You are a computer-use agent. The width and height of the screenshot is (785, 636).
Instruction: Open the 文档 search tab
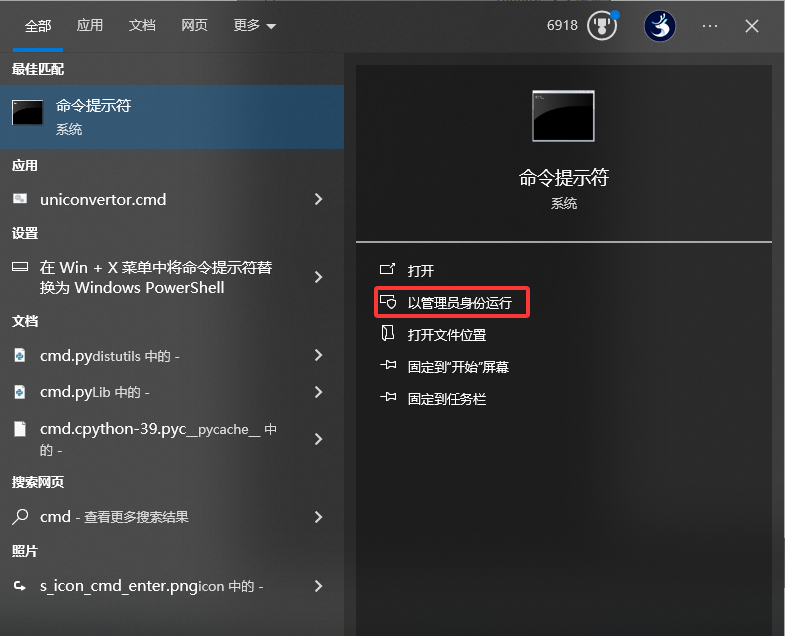142,25
